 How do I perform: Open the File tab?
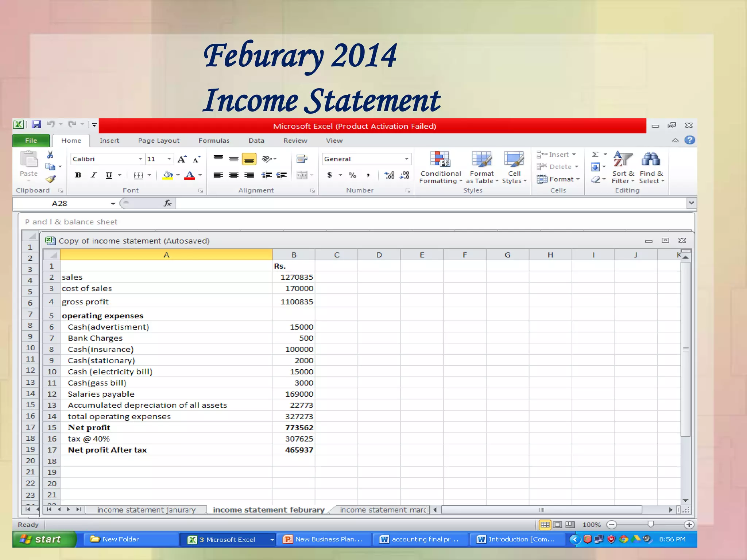(x=31, y=141)
